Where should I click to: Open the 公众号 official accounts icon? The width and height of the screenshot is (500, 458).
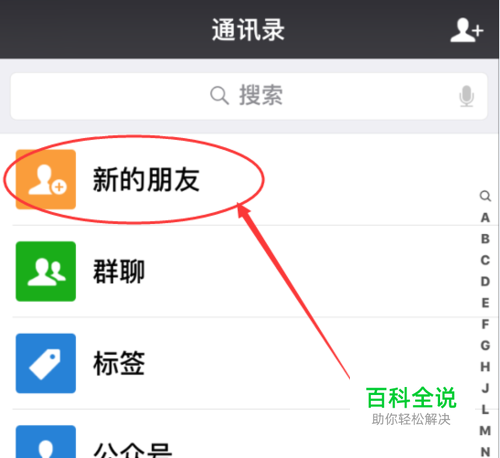point(46,441)
